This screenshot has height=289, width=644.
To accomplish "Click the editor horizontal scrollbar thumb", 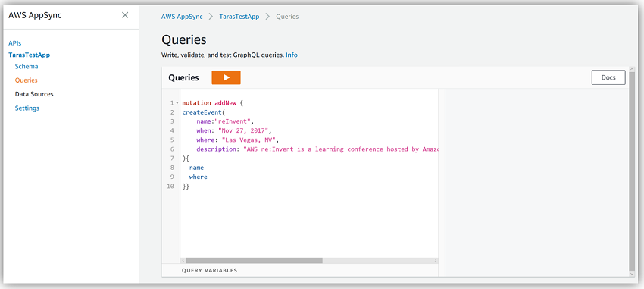I will (255, 261).
